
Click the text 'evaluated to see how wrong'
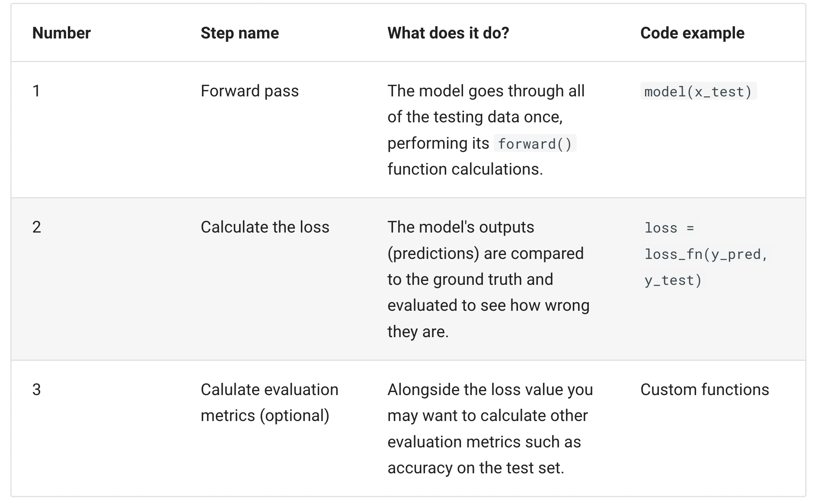point(489,305)
